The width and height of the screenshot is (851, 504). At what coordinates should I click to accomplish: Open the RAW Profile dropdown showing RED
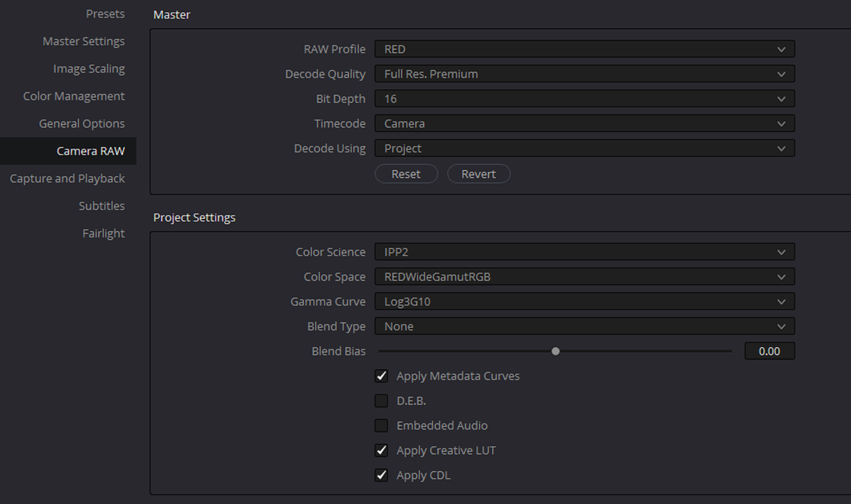point(584,49)
